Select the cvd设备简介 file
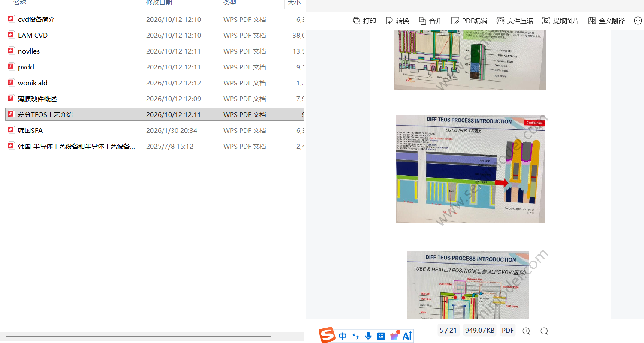Viewport: 644px width, 343px height. (36, 19)
